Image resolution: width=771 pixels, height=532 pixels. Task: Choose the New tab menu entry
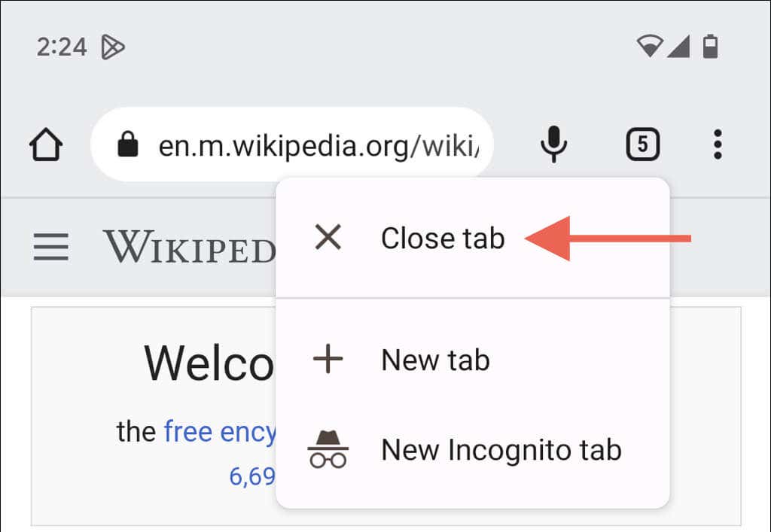pos(435,360)
